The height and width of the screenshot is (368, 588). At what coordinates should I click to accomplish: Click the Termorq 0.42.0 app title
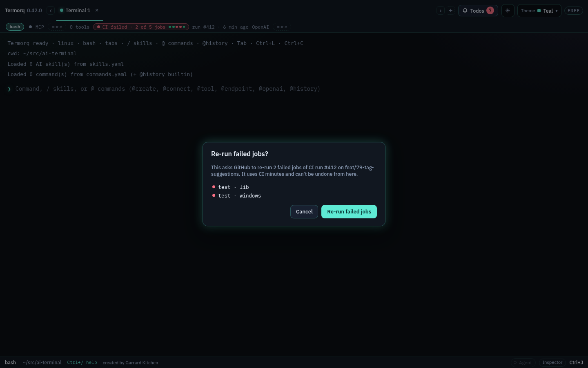pyautogui.click(x=23, y=11)
